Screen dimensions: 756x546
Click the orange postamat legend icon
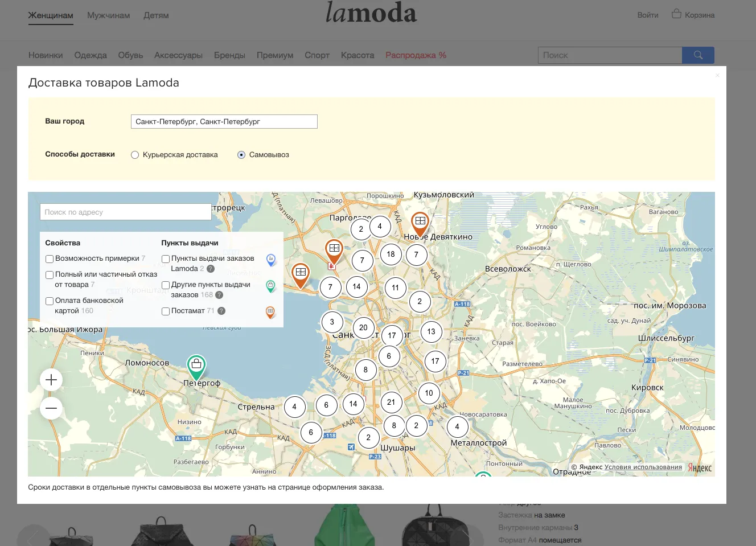(x=271, y=312)
